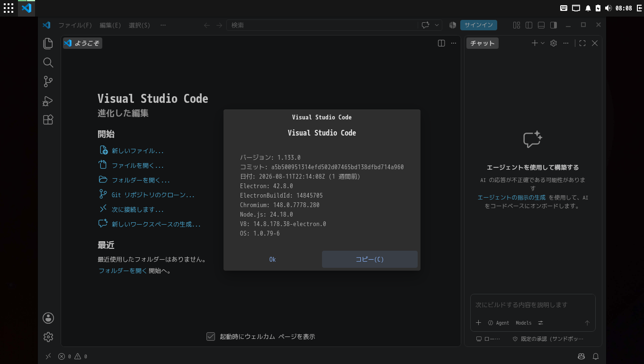
Task: Open the Explorer view in activity bar
Action: pyautogui.click(x=48, y=44)
